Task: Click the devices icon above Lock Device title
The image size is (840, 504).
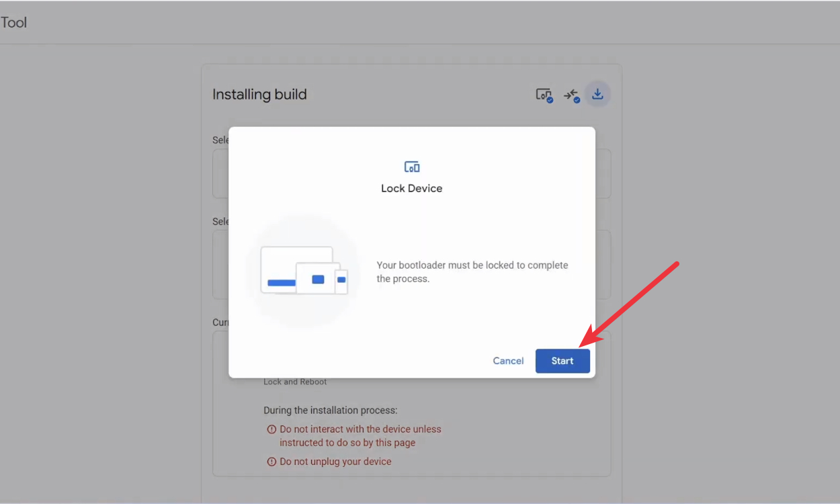Action: tap(411, 167)
